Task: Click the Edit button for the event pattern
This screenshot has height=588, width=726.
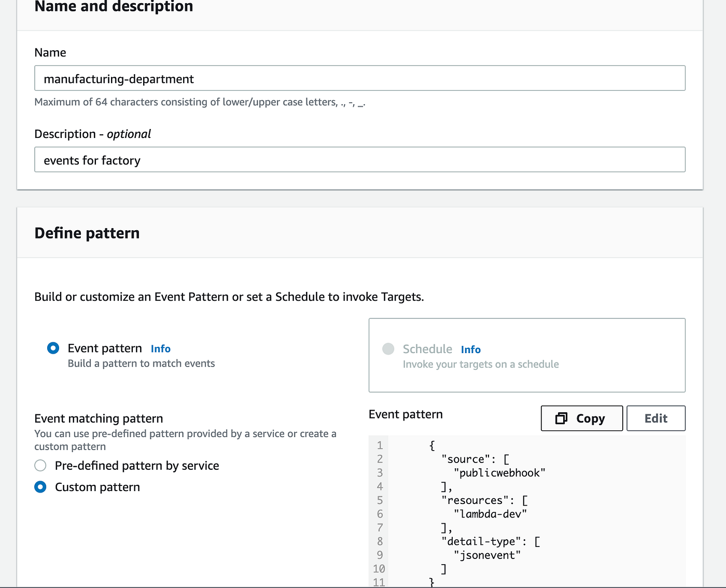Action: pos(655,418)
